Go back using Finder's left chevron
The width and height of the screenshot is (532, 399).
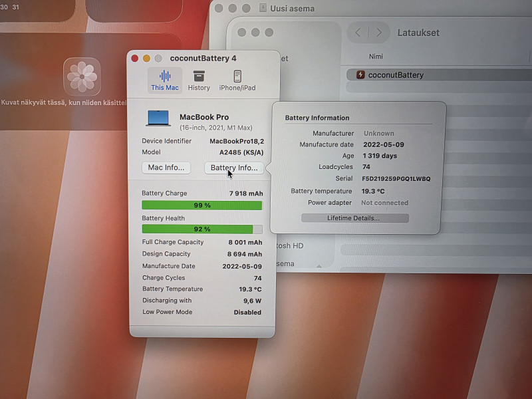click(358, 33)
